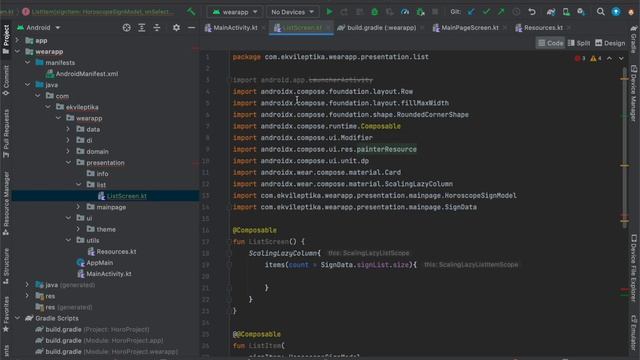Open the Device Manager side tab
Image resolution: width=640 pixels, height=360 pixels.
pyautogui.click(x=633, y=93)
